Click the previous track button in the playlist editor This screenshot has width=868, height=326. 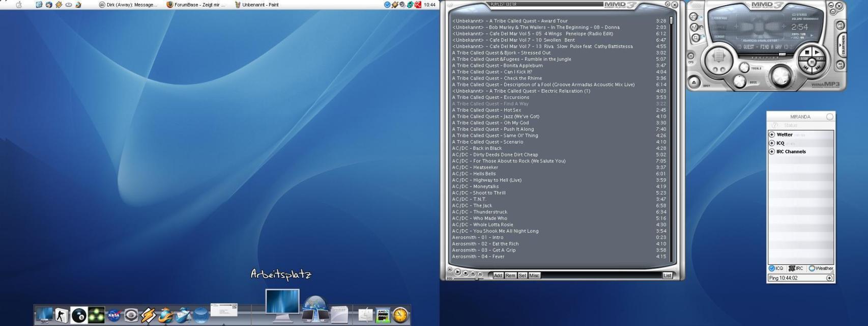point(450,269)
